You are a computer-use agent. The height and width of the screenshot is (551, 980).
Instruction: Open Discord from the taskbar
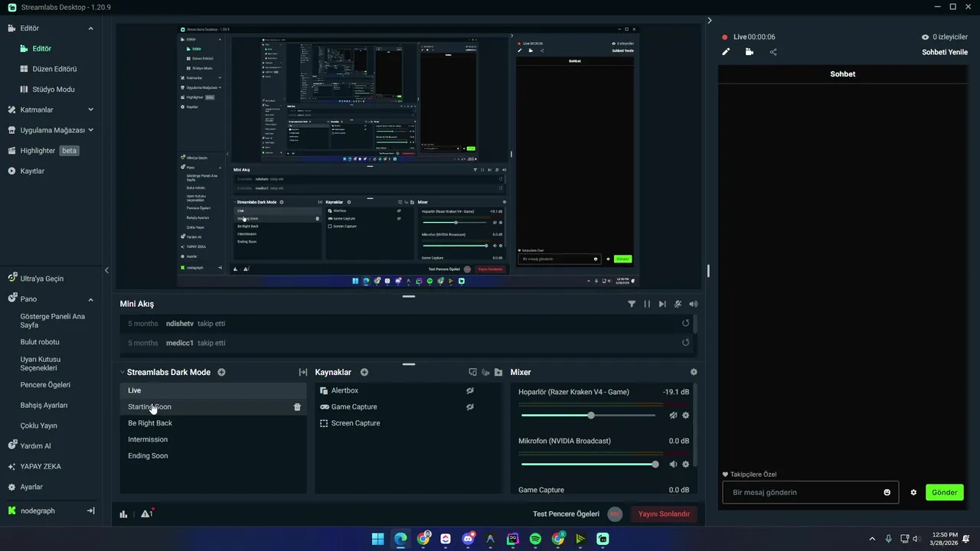click(x=468, y=539)
